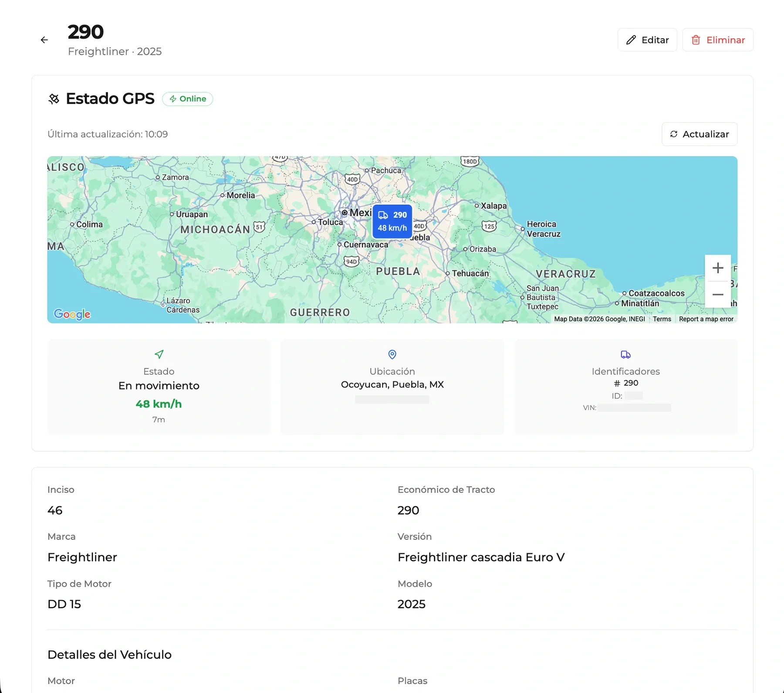
Task: Select the 290 map marker showing 48 km/h
Action: (x=392, y=221)
